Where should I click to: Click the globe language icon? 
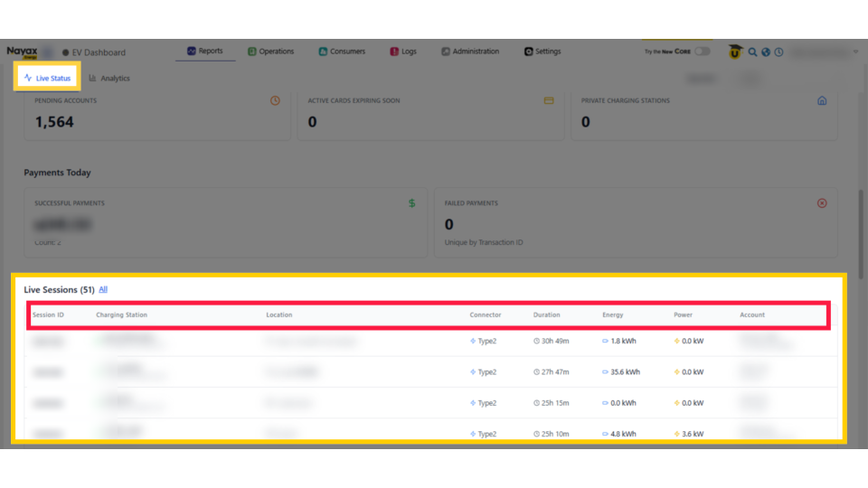(x=766, y=52)
